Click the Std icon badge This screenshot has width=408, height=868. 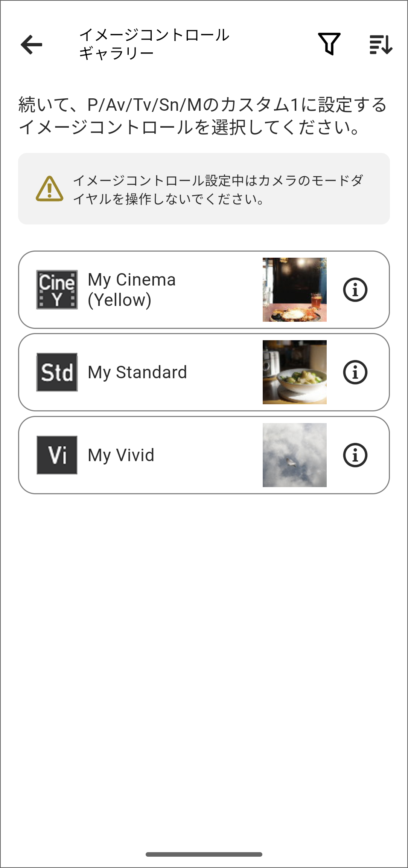(x=57, y=372)
